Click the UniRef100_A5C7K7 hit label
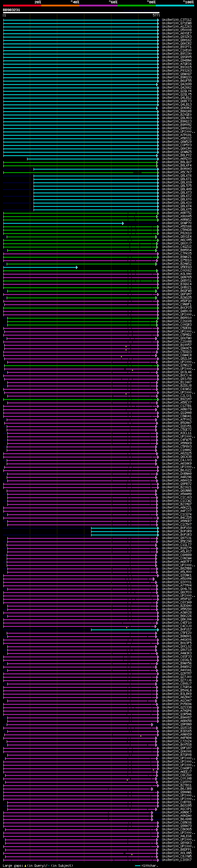 click(177, 172)
